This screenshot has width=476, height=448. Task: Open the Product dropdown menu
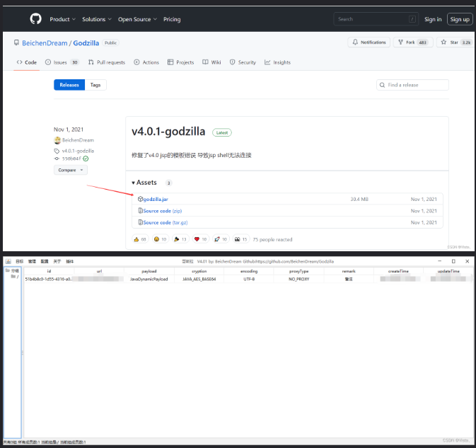(62, 19)
